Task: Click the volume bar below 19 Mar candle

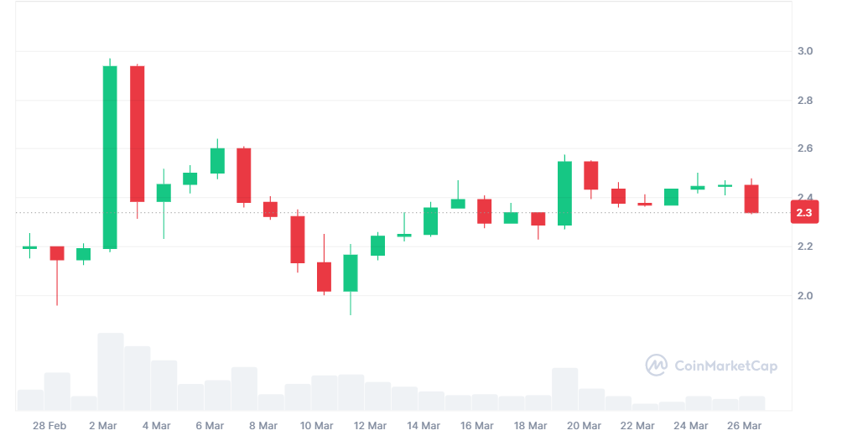Action: [x=564, y=389]
